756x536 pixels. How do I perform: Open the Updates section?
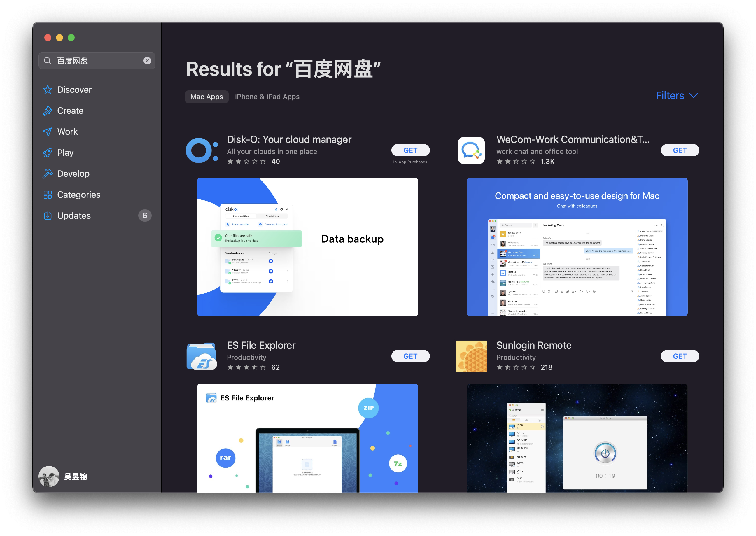(x=74, y=216)
